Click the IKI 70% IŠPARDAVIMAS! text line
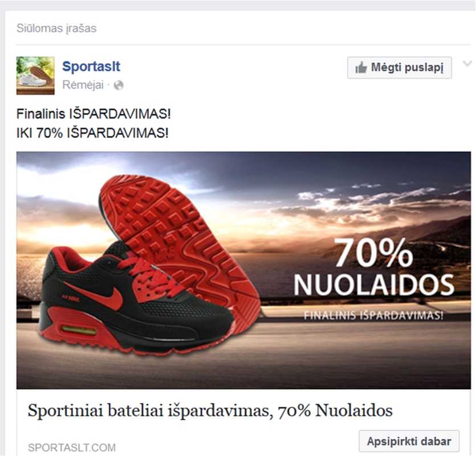Image resolution: width=476 pixels, height=456 pixels. (92, 133)
